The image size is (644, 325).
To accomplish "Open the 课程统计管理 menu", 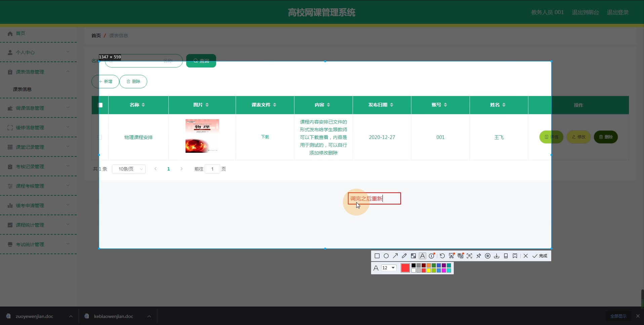I will coord(39,225).
